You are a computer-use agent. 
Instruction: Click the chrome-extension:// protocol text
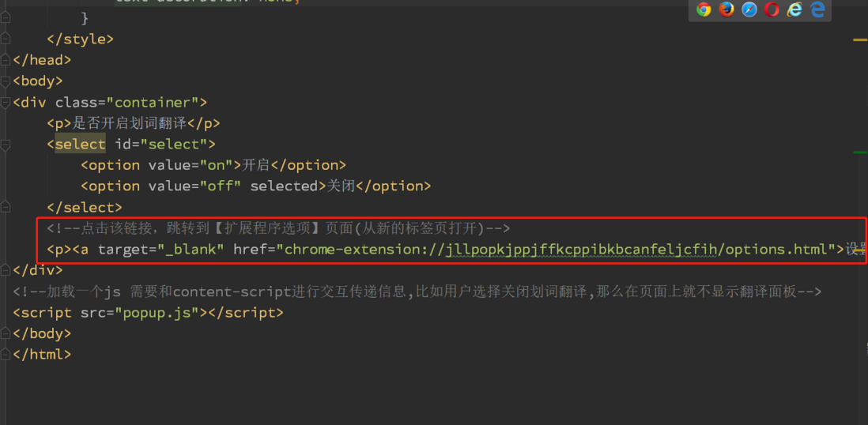click(364, 250)
